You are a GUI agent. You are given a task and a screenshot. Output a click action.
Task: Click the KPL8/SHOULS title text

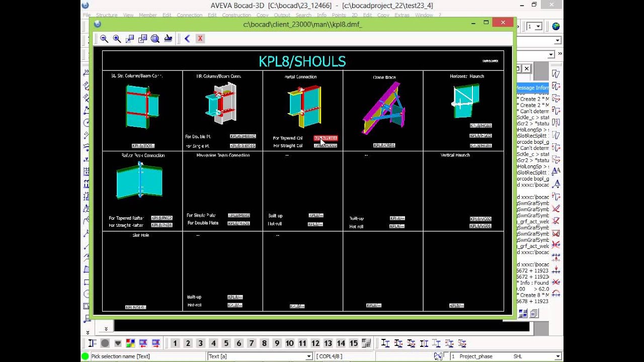pyautogui.click(x=302, y=61)
